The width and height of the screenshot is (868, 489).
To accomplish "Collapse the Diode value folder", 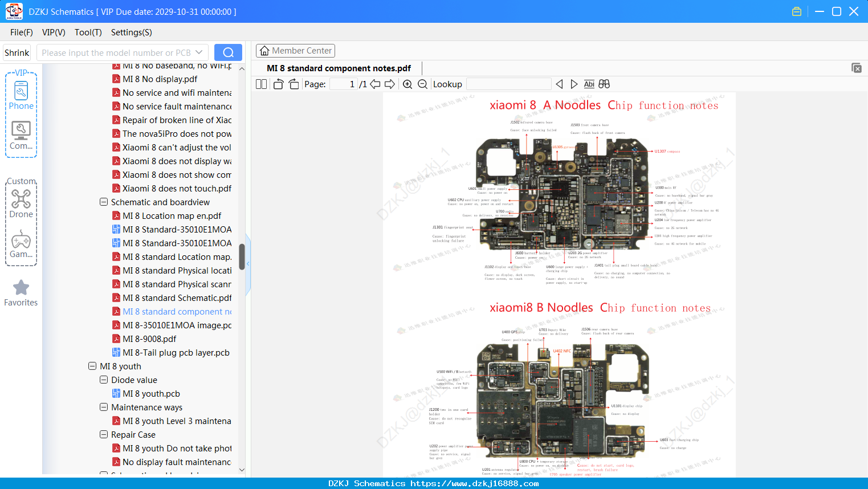I will pos(104,380).
